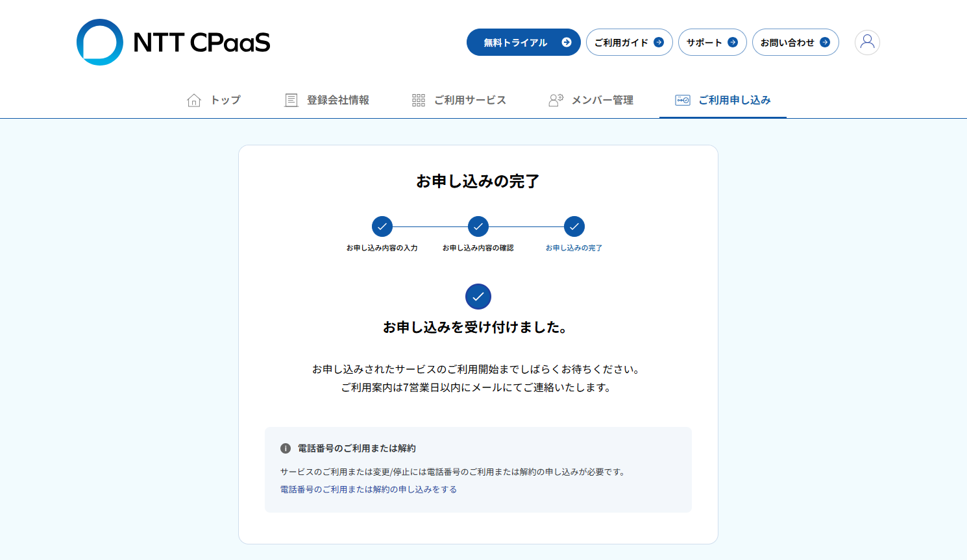
Task: Click the お申し込み内容の確認 step label
Action: click(x=478, y=248)
